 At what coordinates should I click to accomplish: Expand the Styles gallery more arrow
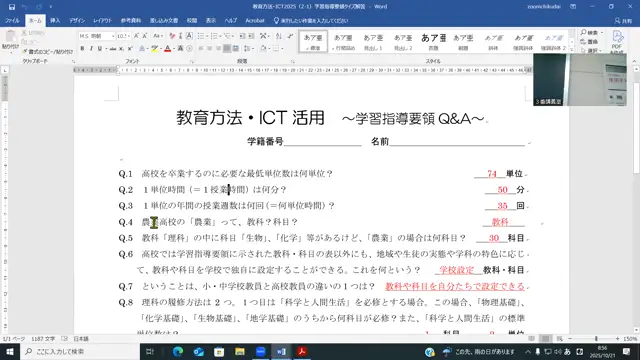pos(572,49)
